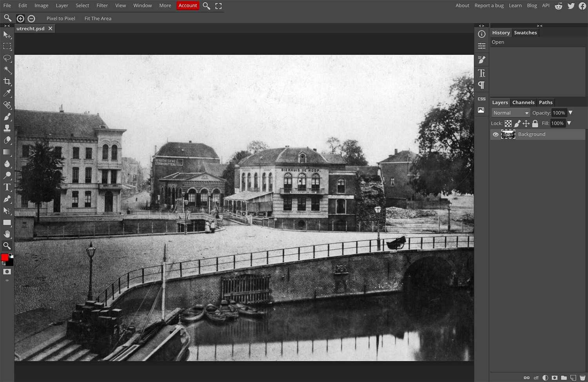The width and height of the screenshot is (588, 382).
Task: Open the Filter menu
Action: (102, 5)
